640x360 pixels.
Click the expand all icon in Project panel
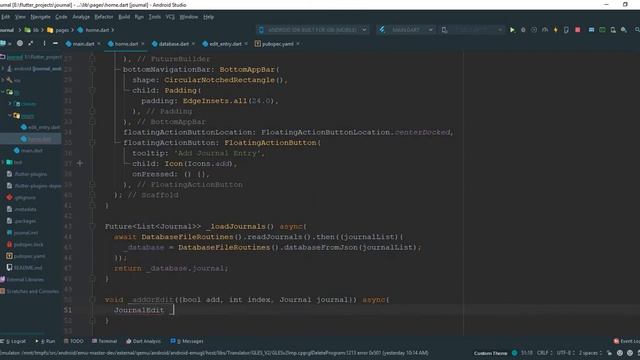coord(31,43)
